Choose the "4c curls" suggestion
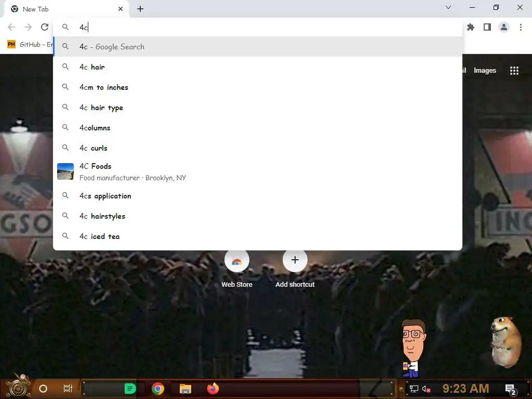Viewport: 532px width, 399px height. click(x=258, y=148)
